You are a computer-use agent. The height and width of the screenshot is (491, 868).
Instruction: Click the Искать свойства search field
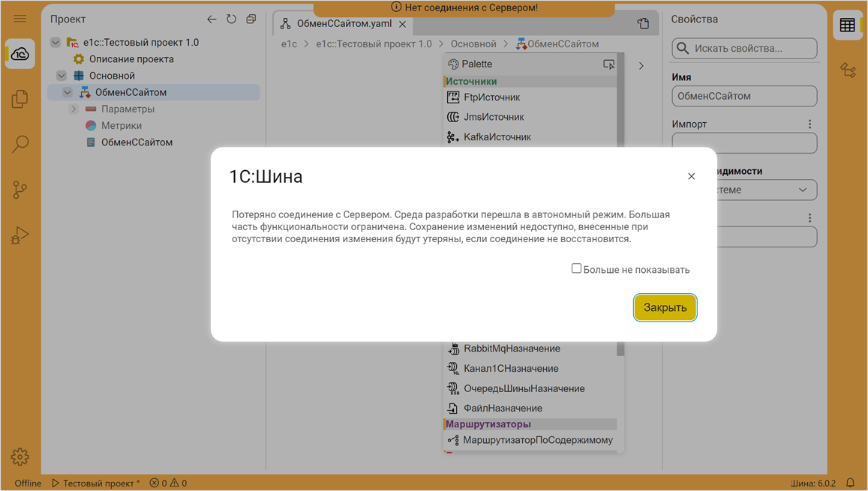coord(744,48)
